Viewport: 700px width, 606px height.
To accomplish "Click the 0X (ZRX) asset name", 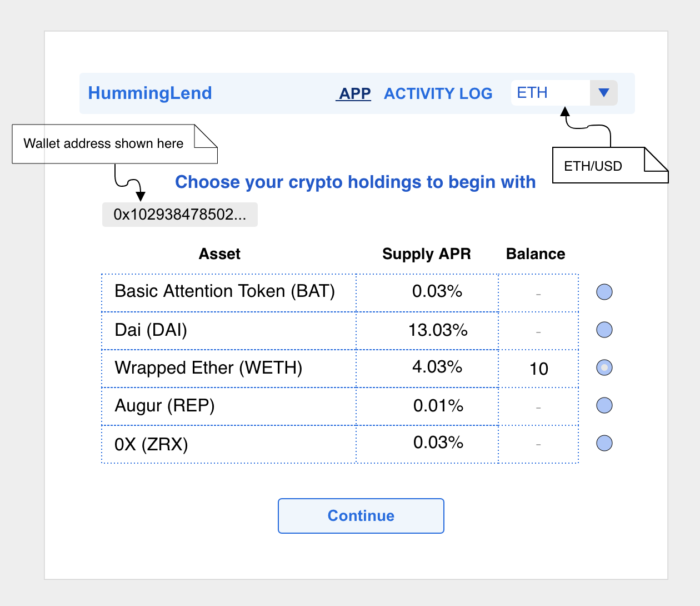I will coord(151,444).
